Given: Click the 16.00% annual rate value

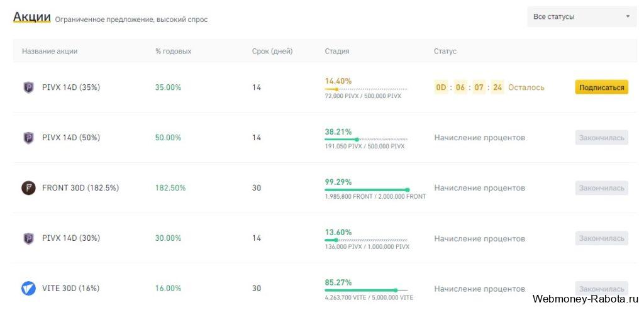Looking at the screenshot, I should tap(168, 288).
